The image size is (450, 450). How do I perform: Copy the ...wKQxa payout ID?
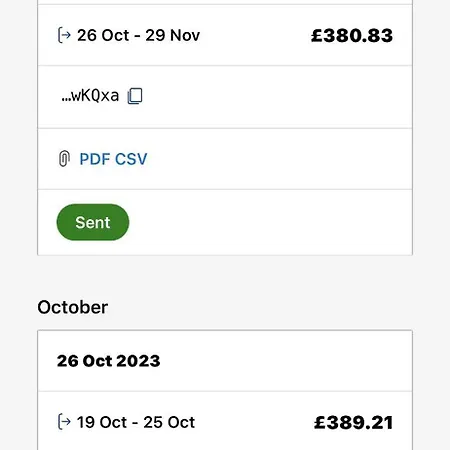tap(135, 96)
